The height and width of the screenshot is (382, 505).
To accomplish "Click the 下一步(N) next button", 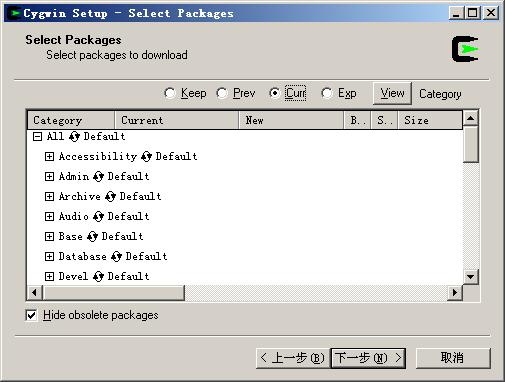I will (x=368, y=358).
